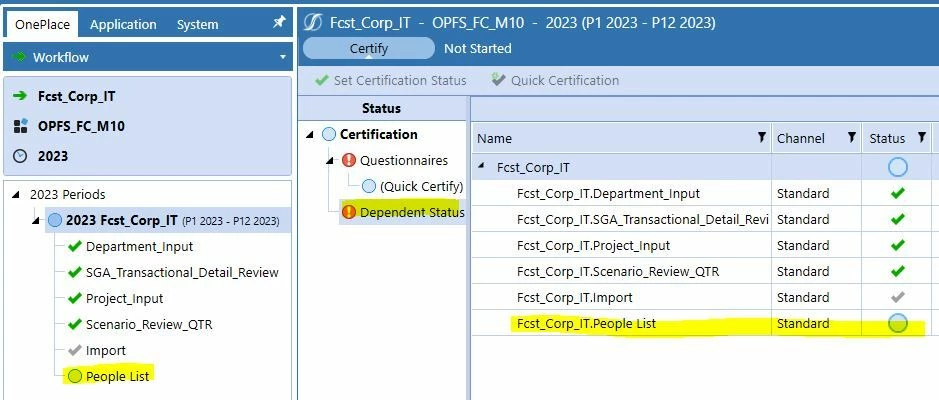The width and height of the screenshot is (939, 400).
Task: Click green check beside Scenario_Review_QTR in tree
Action: tap(75, 324)
